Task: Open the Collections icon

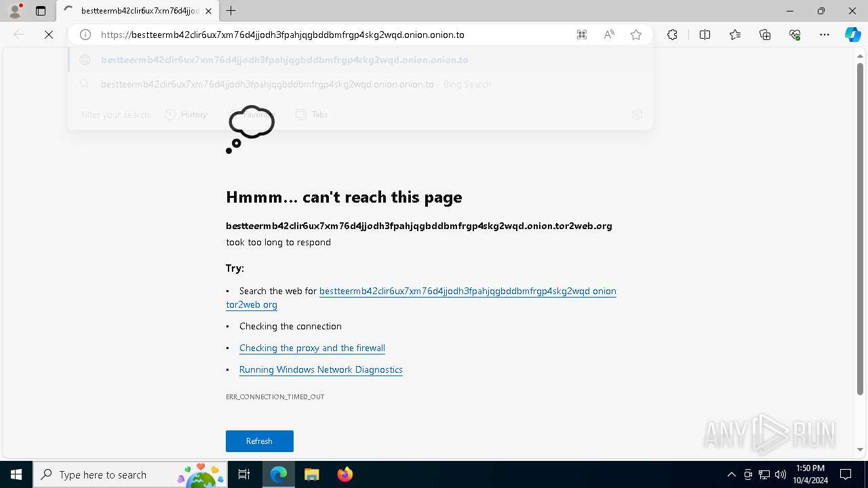Action: pyautogui.click(x=765, y=35)
